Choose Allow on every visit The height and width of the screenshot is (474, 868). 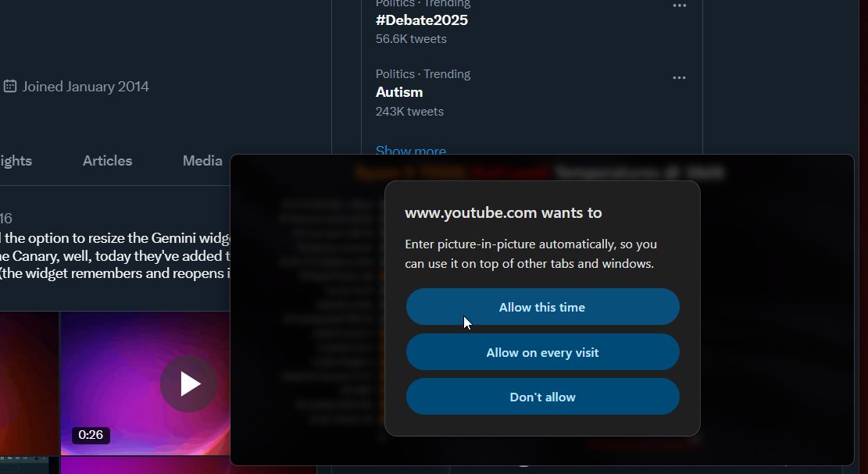click(542, 352)
